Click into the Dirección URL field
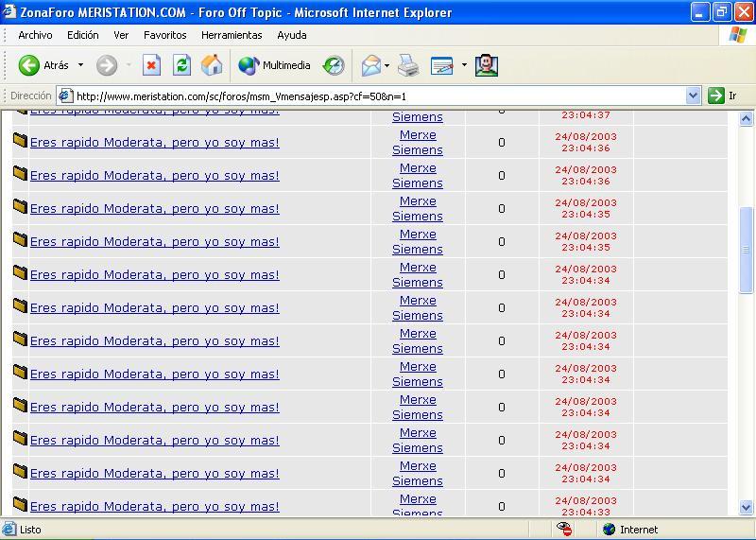The width and height of the screenshot is (756, 540). tap(380, 96)
